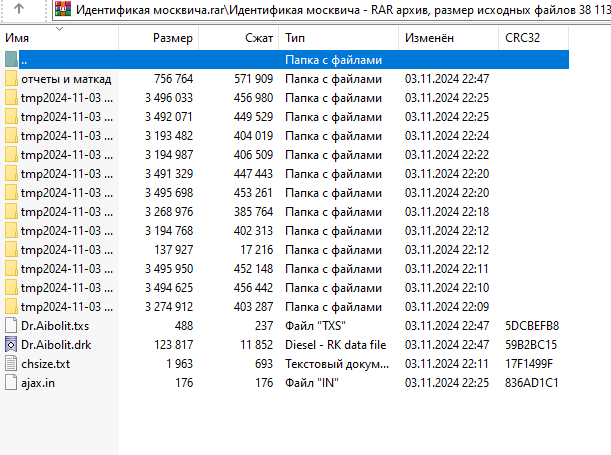Screen dimensions: 611x455
Task: Click the file icon of Dr.Aibolit.txs
Action: pyautogui.click(x=11, y=326)
